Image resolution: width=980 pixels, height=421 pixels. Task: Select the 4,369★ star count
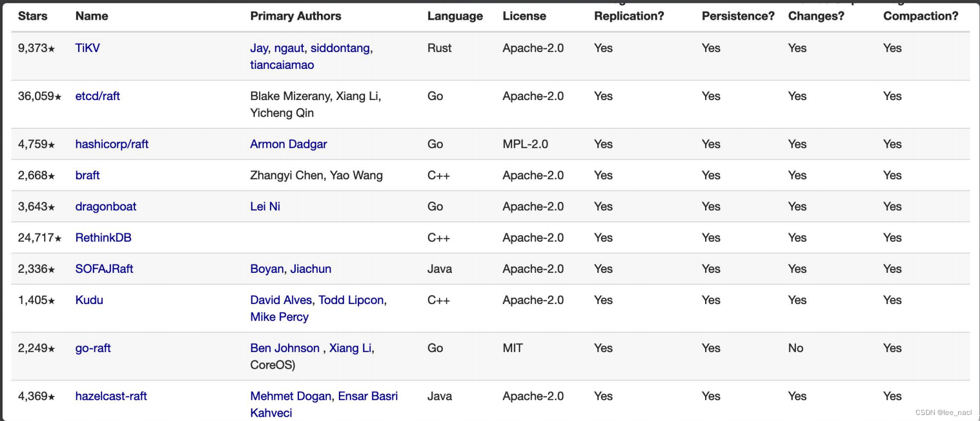(37, 396)
